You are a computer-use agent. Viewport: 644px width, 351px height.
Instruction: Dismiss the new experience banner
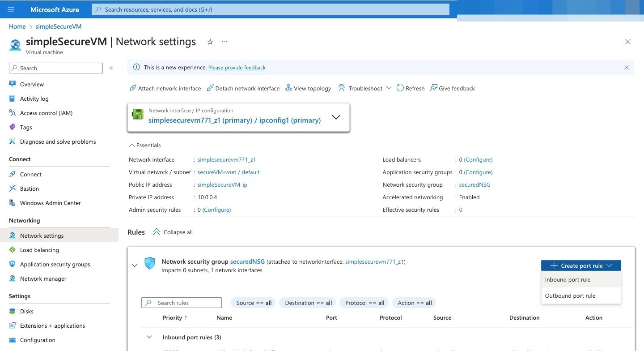coord(627,67)
